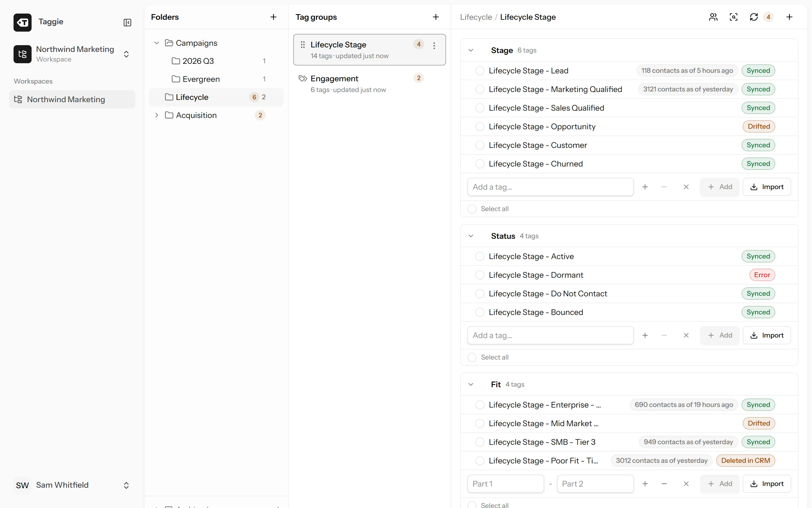The height and width of the screenshot is (508, 812).
Task: Focus the Part 2 input field
Action: 595,484
